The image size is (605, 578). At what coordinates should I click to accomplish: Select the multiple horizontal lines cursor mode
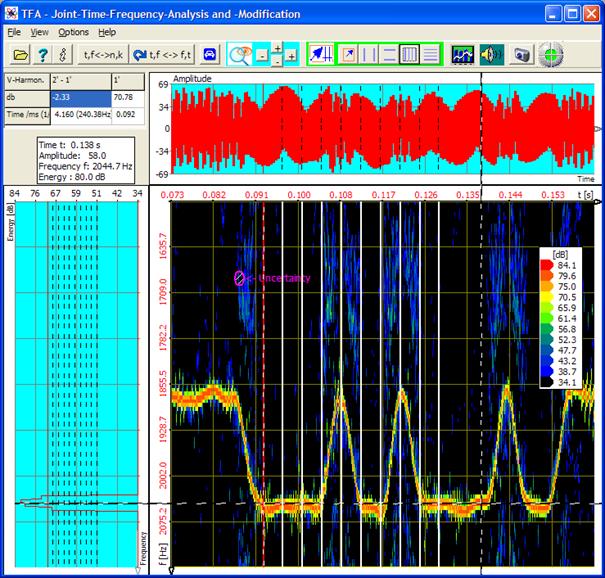pyautogui.click(x=430, y=54)
